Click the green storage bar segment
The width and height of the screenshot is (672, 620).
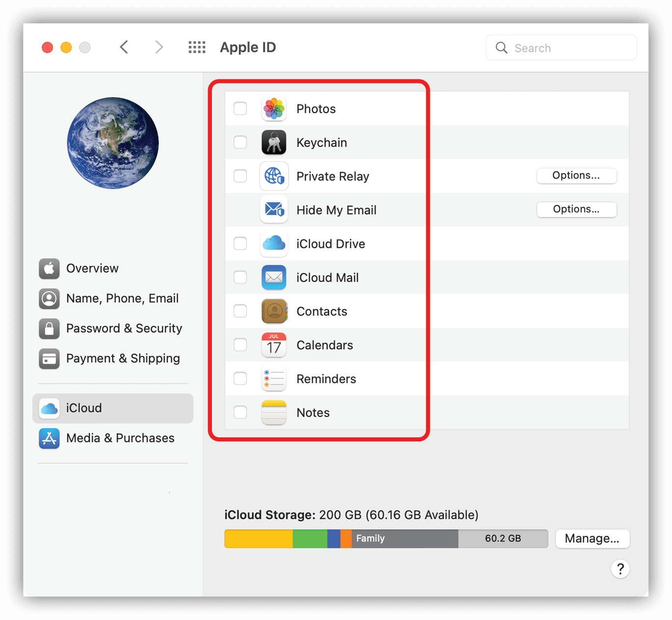(x=310, y=539)
